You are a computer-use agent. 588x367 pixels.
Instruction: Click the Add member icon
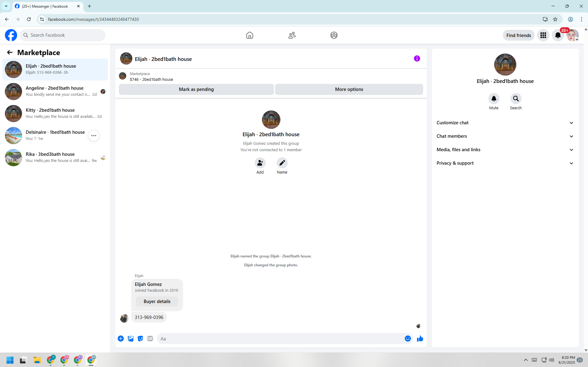tap(260, 163)
